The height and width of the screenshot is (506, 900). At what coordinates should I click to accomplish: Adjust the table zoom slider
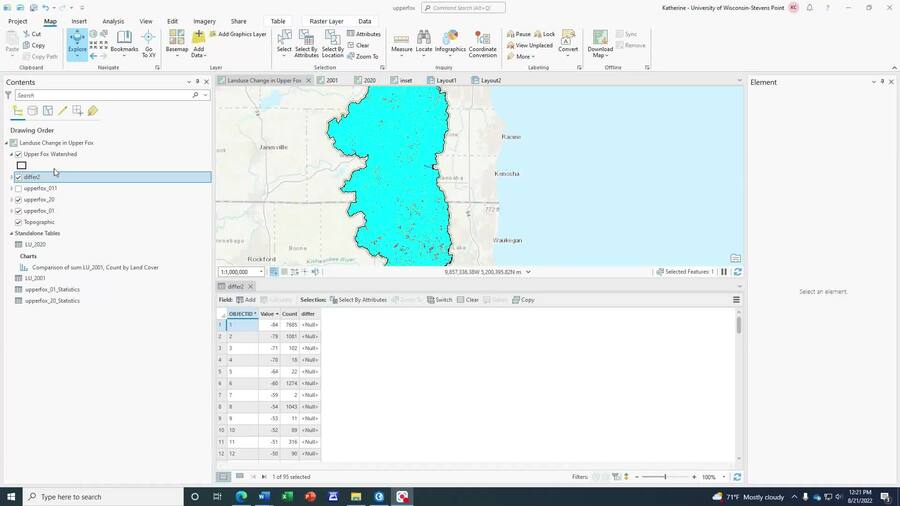click(665, 477)
